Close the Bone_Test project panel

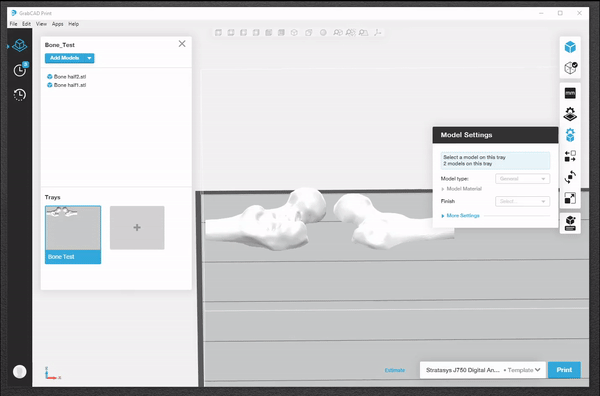[x=182, y=44]
